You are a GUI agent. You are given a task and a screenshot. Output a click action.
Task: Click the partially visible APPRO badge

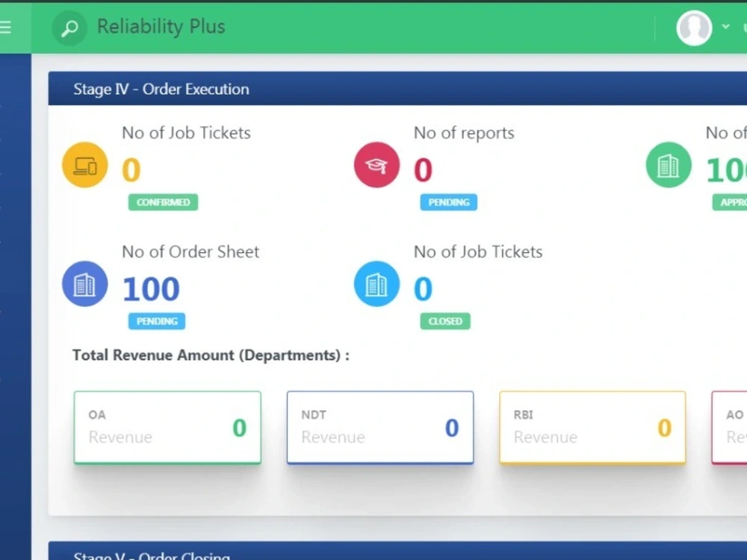[729, 202]
